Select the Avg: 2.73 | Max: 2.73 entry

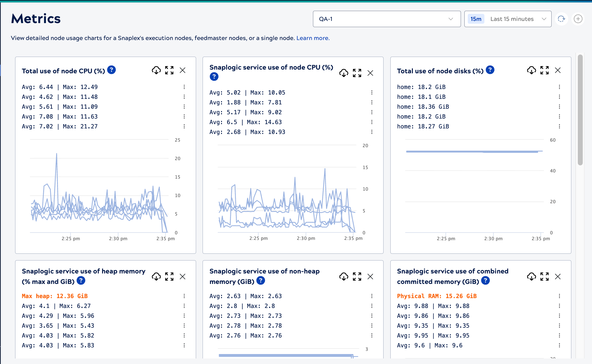[245, 316]
